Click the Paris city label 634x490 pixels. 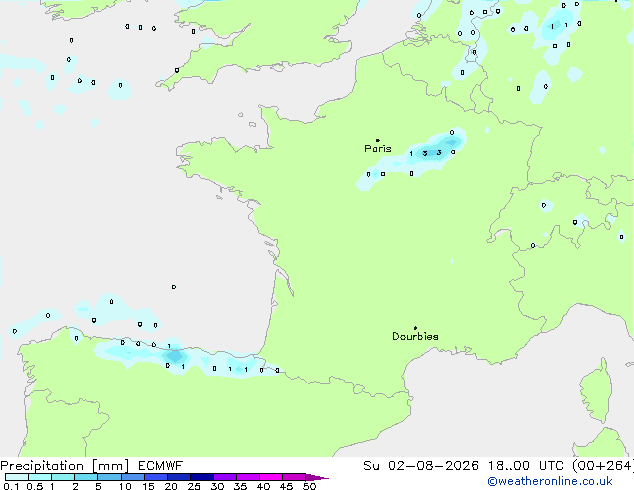point(378,148)
